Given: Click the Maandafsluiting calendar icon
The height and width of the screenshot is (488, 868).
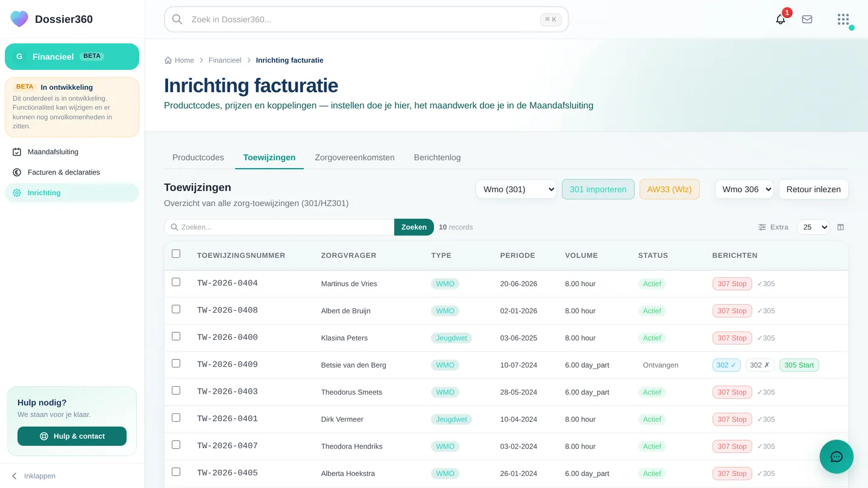Looking at the screenshot, I should point(17,152).
